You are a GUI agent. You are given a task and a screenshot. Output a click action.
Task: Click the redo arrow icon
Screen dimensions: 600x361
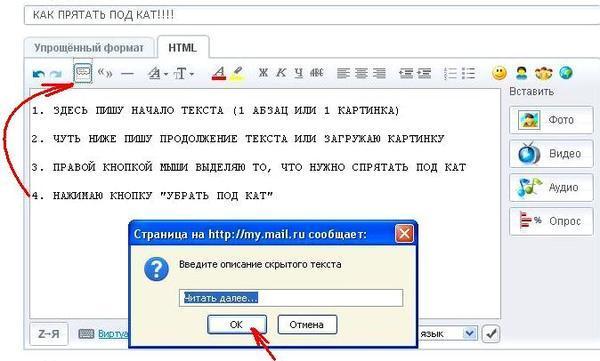[x=56, y=74]
